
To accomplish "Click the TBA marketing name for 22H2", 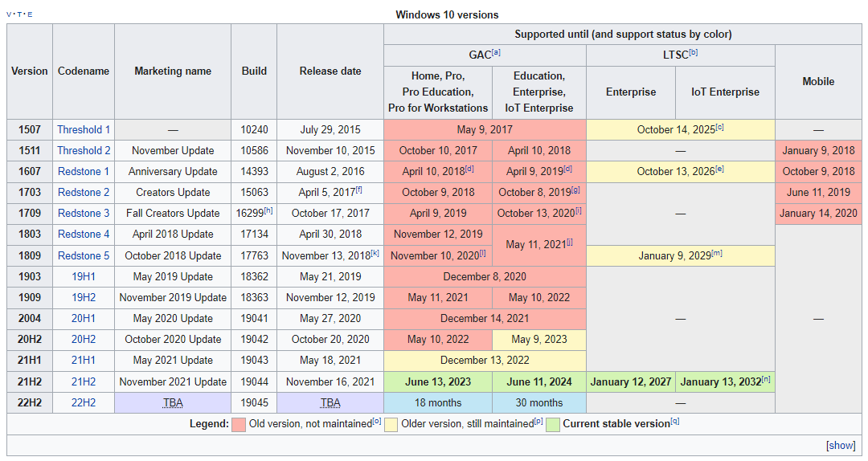I will (173, 403).
